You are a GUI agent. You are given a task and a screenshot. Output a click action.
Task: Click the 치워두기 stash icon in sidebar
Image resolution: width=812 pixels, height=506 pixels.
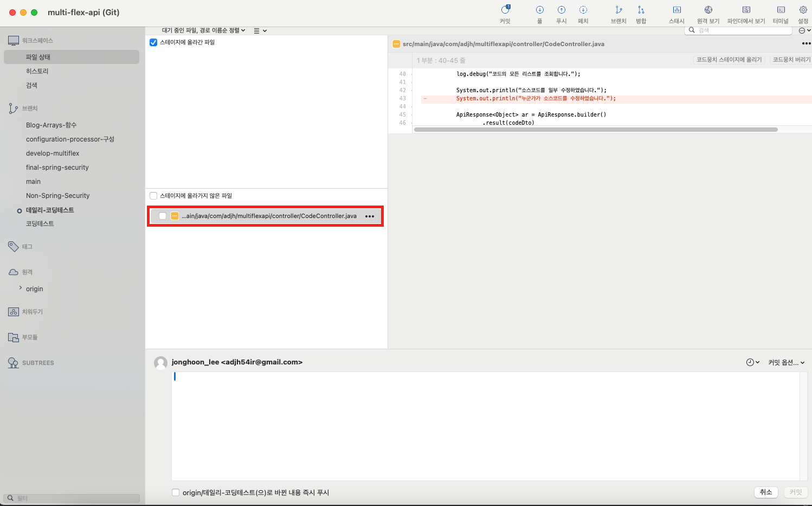coord(14,312)
